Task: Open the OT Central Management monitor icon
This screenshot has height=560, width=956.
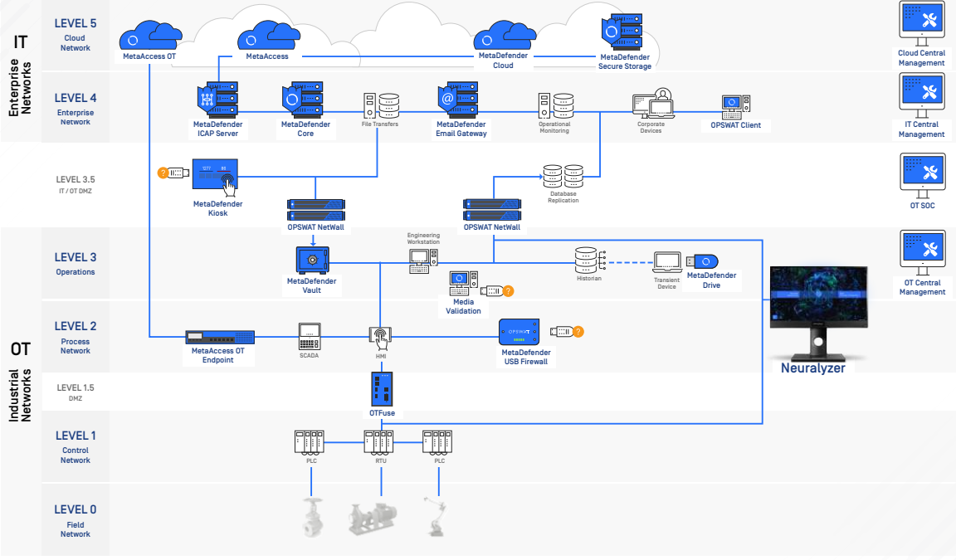Action: (x=923, y=252)
